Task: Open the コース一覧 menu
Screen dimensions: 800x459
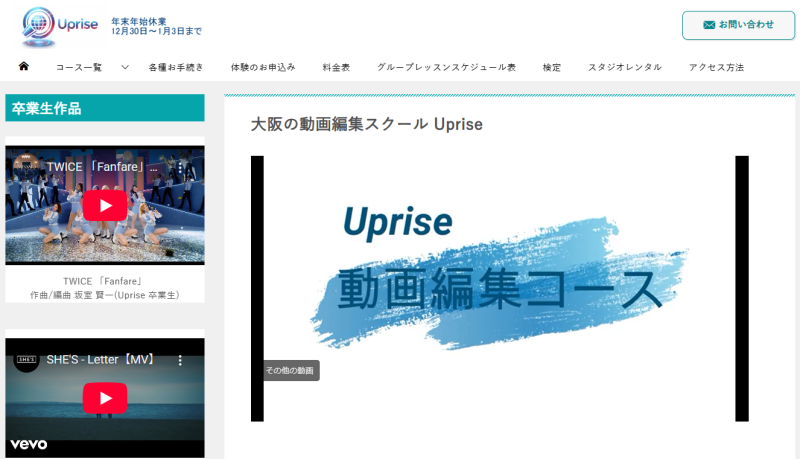Action: coord(79,67)
